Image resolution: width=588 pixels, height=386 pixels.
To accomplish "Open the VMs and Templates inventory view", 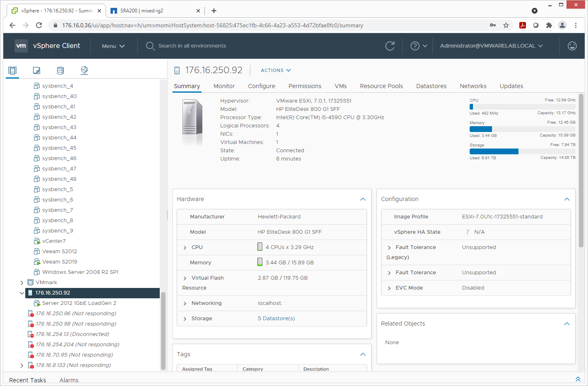I will click(36, 70).
